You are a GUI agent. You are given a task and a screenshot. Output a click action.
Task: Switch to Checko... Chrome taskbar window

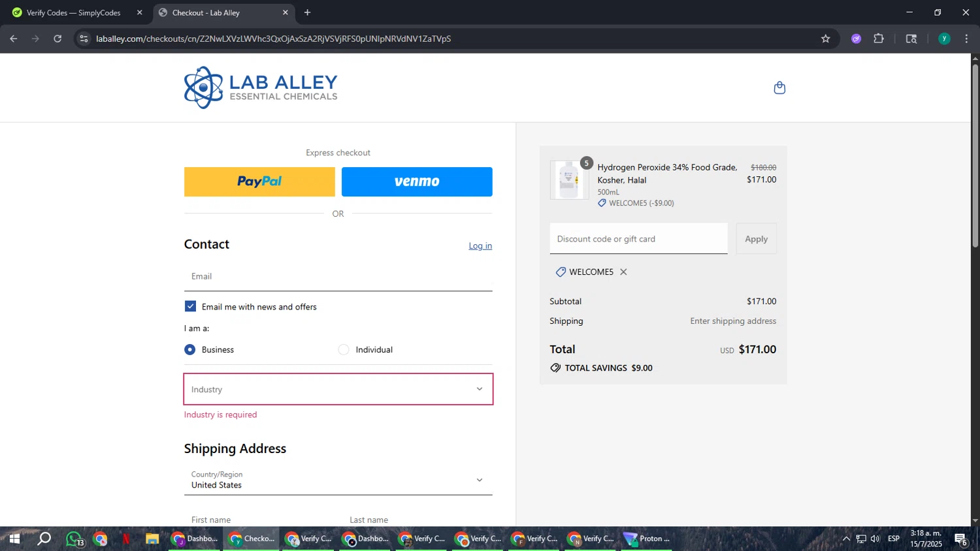[252, 539]
